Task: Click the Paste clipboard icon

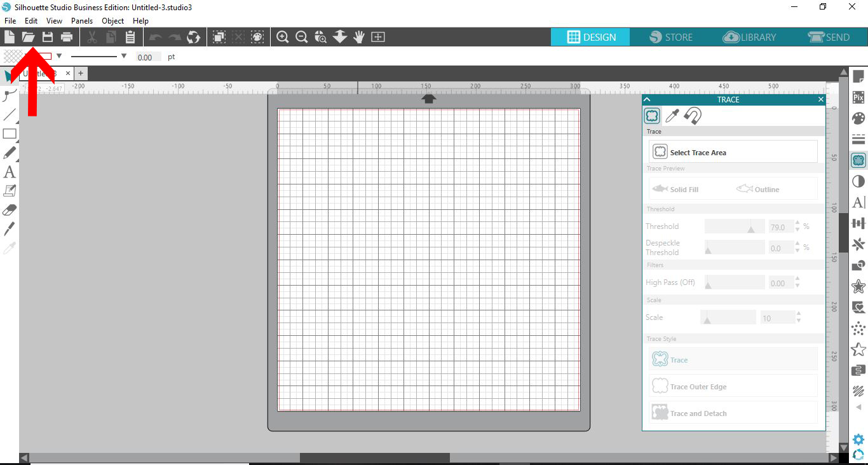Action: pos(130,37)
